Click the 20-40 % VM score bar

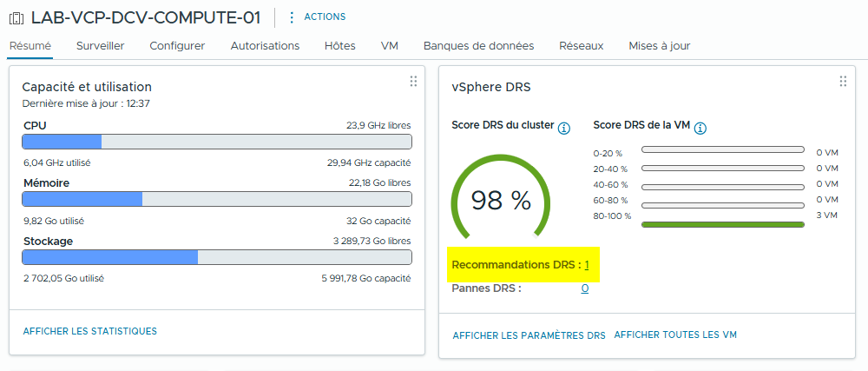pos(722,168)
